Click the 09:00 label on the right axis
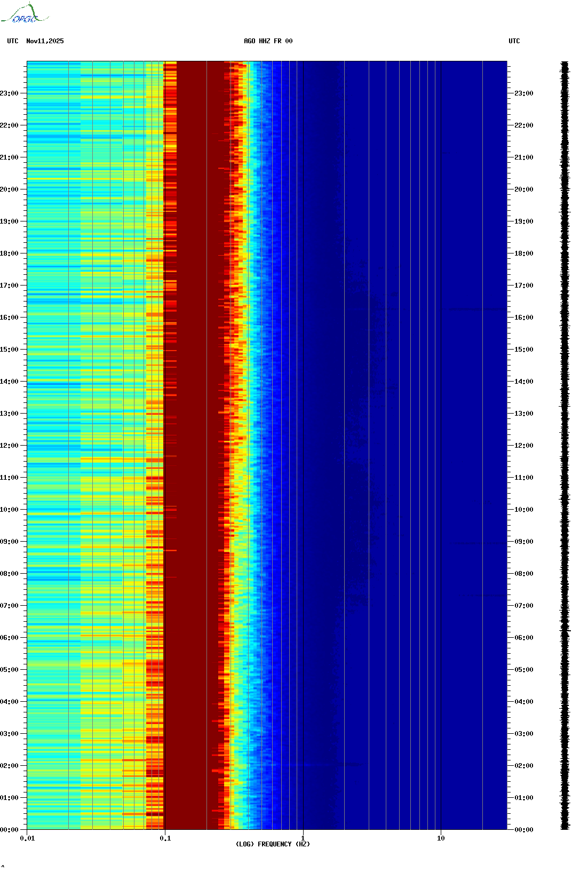This screenshot has width=588, height=872. (x=524, y=542)
